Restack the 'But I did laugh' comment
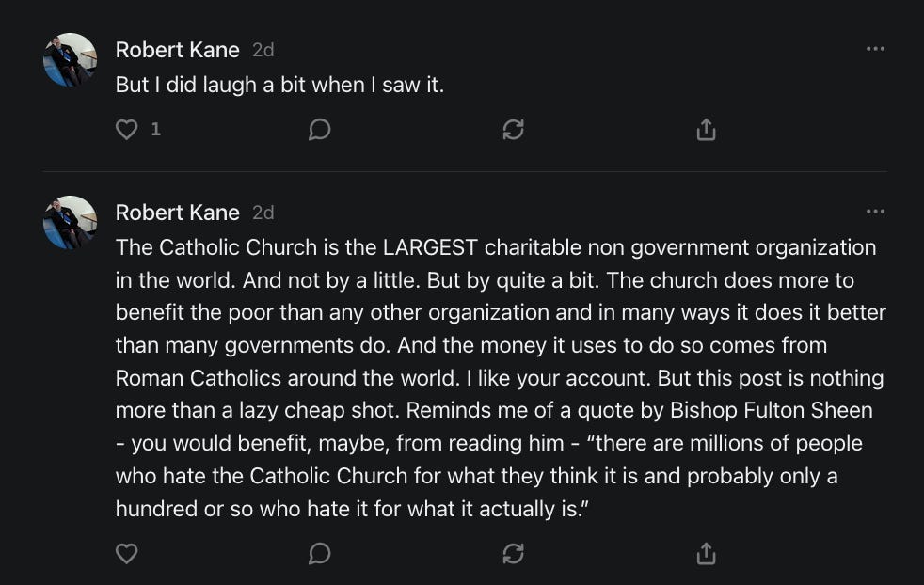The image size is (924, 585). 513,130
